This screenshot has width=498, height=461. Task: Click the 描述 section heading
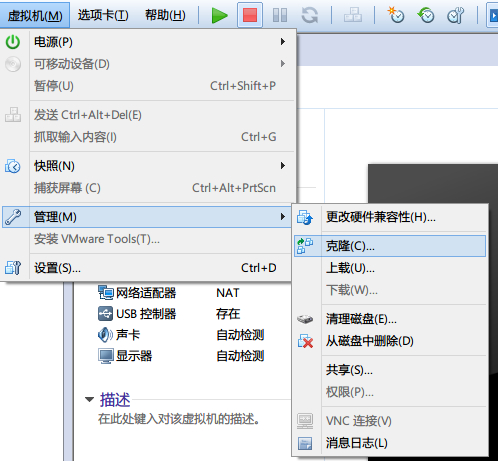coord(115,400)
